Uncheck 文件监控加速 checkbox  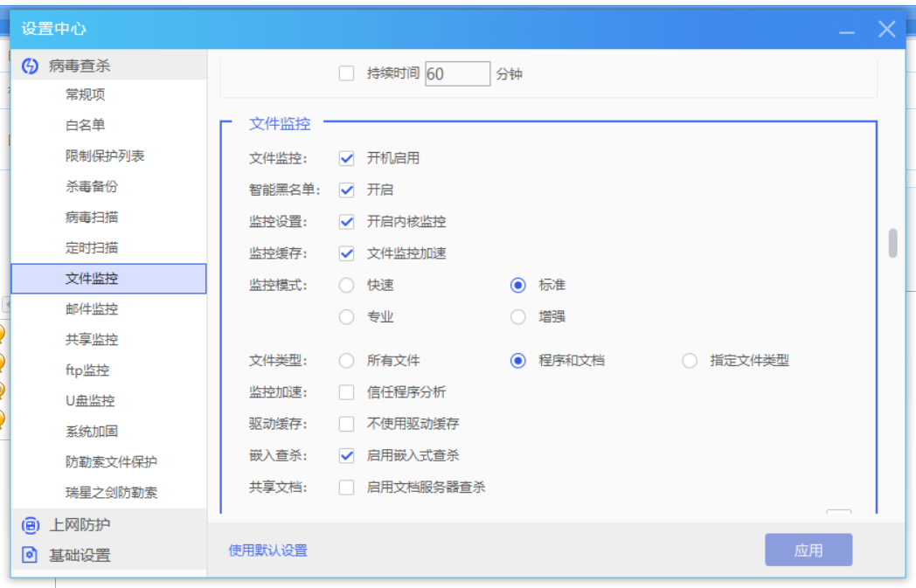tap(346, 253)
